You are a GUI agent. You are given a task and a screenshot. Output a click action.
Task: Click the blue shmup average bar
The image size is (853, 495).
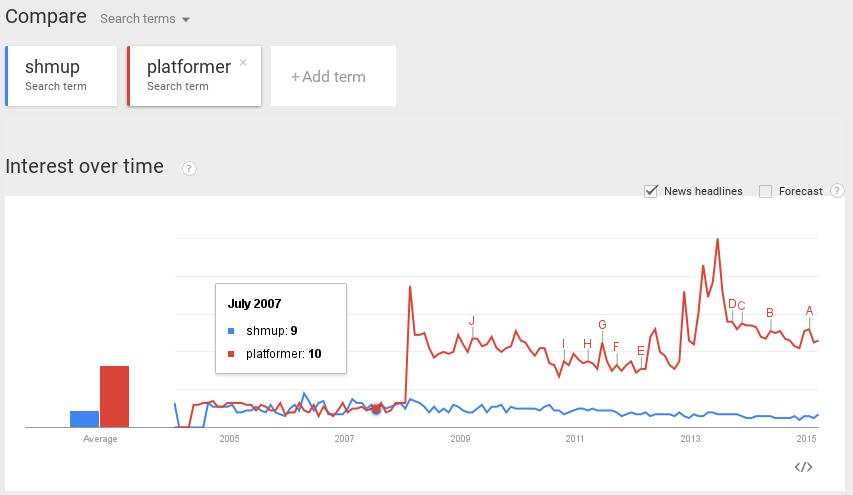[84, 419]
